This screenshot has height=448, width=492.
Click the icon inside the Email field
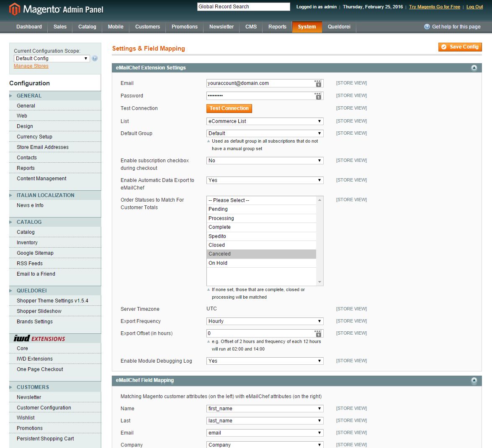318,83
